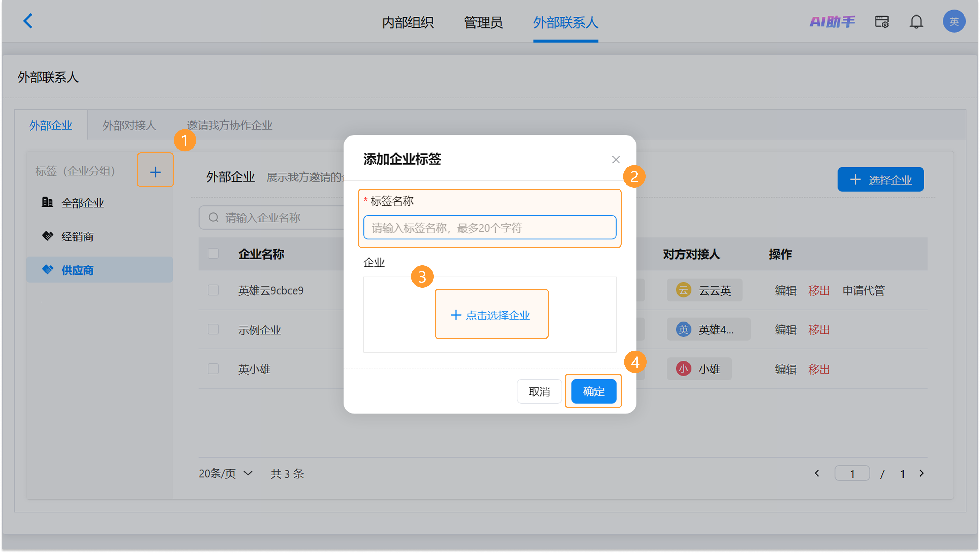Click the 小雄 contact avatar
The image size is (980, 553).
[683, 368]
